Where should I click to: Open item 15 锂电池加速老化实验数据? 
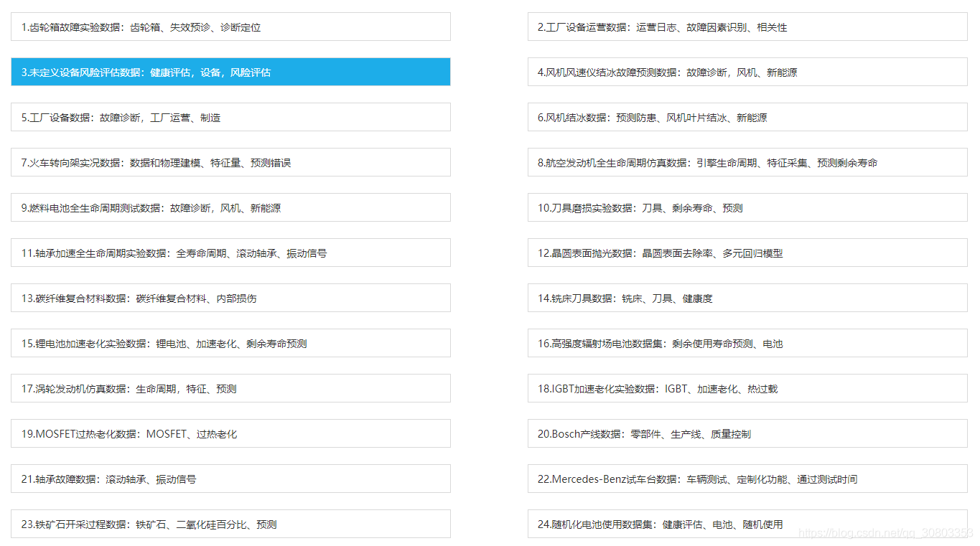[230, 343]
